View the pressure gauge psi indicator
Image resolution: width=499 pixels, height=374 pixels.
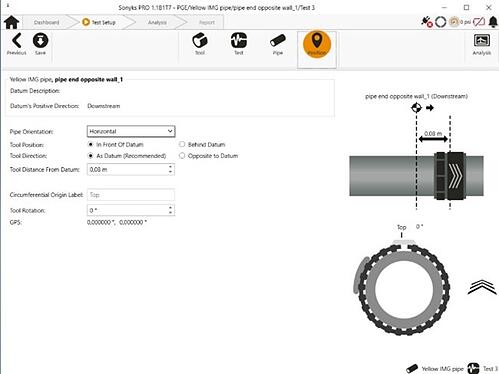[x=460, y=22]
